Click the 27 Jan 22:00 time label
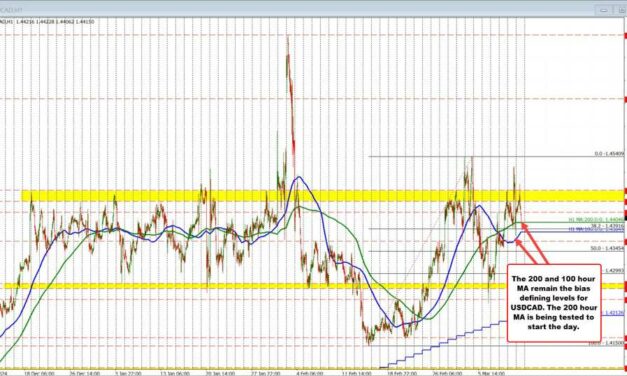Image resolution: width=627 pixels, height=376 pixels. tap(266, 373)
